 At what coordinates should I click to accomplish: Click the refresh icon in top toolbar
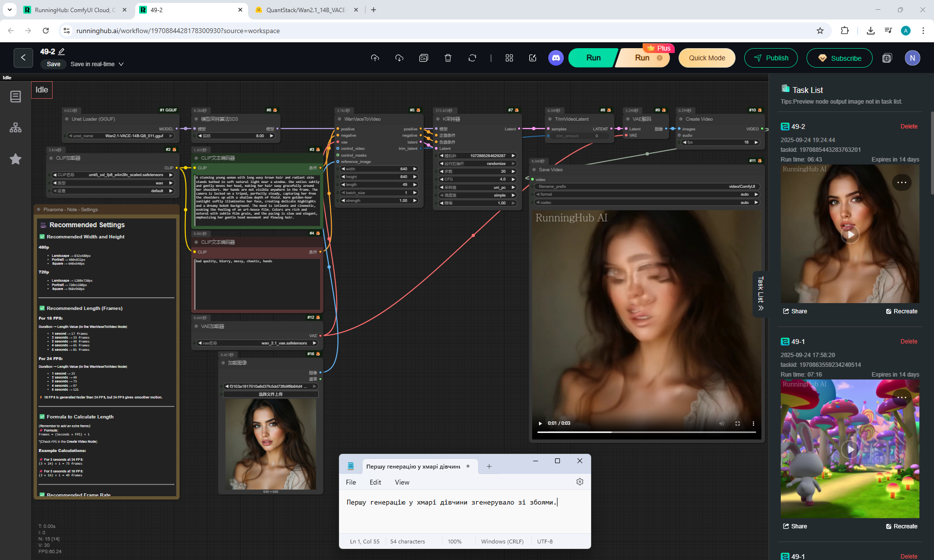point(472,58)
